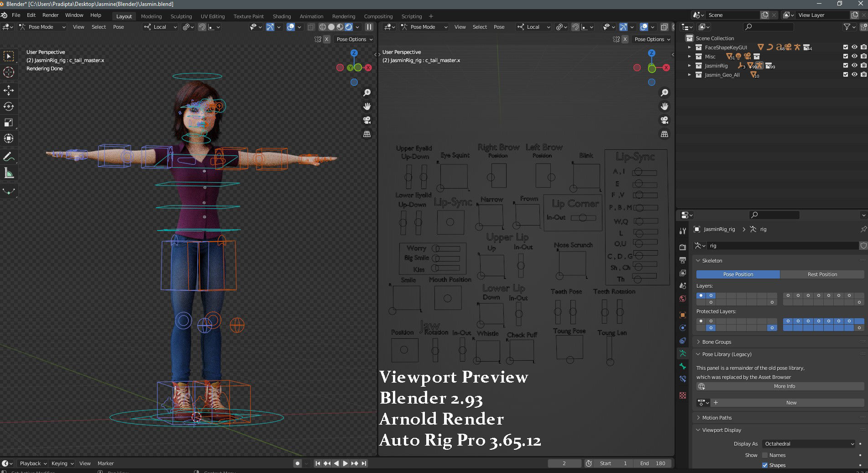Image resolution: width=868 pixels, height=473 pixels.
Task: Click the Lip Corner In-Out slider control
Action: coord(582,218)
